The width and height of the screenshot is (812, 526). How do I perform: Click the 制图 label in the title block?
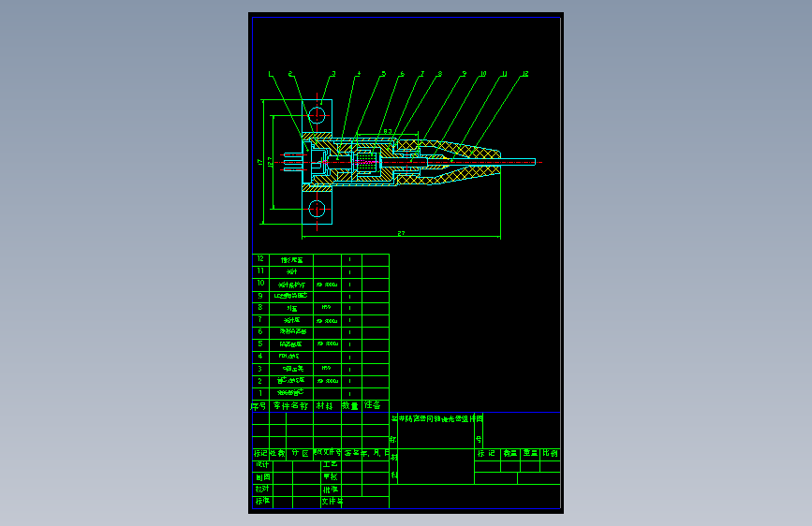[263, 476]
